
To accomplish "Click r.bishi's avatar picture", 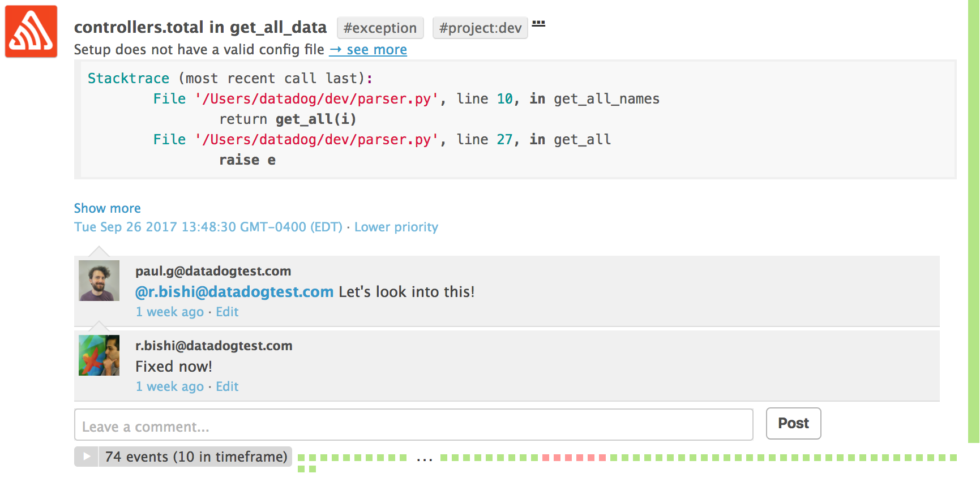I will tap(99, 355).
